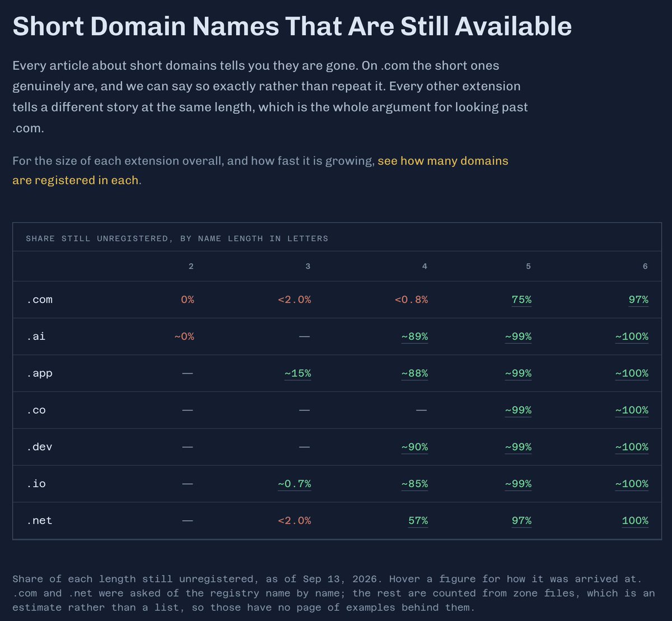Click the .dev 6-letter ~100% figure
This screenshot has height=621, width=672.
click(632, 447)
